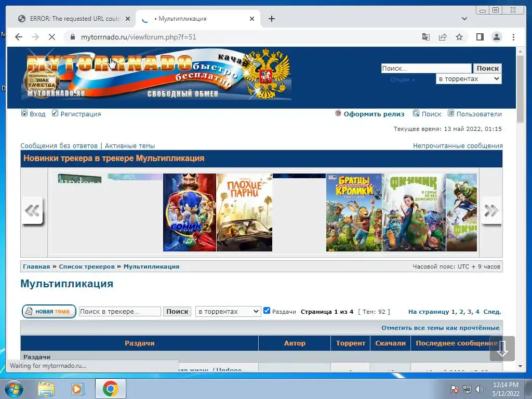
Task: Expand the tab search chevron
Action: click(464, 19)
